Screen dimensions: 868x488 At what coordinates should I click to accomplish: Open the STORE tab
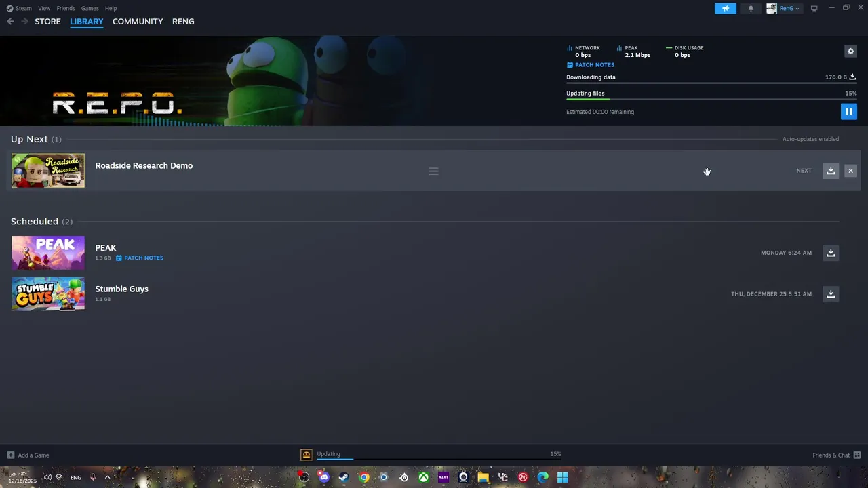click(x=47, y=22)
